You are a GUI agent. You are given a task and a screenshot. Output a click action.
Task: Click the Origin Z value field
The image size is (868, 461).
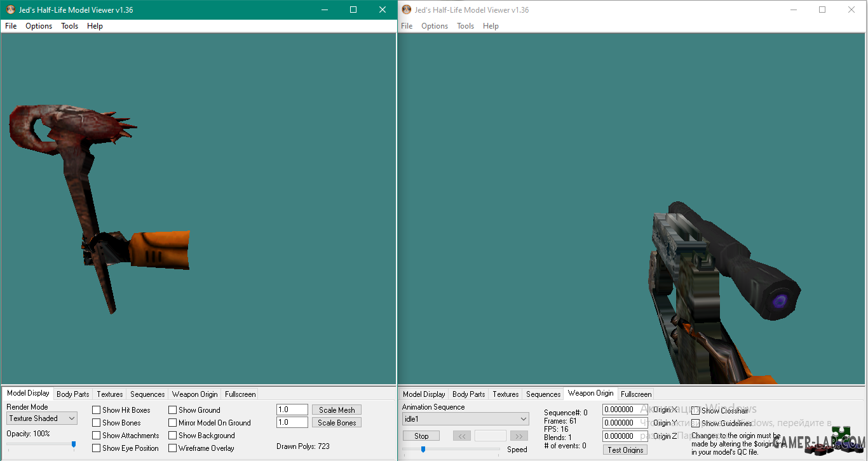625,436
